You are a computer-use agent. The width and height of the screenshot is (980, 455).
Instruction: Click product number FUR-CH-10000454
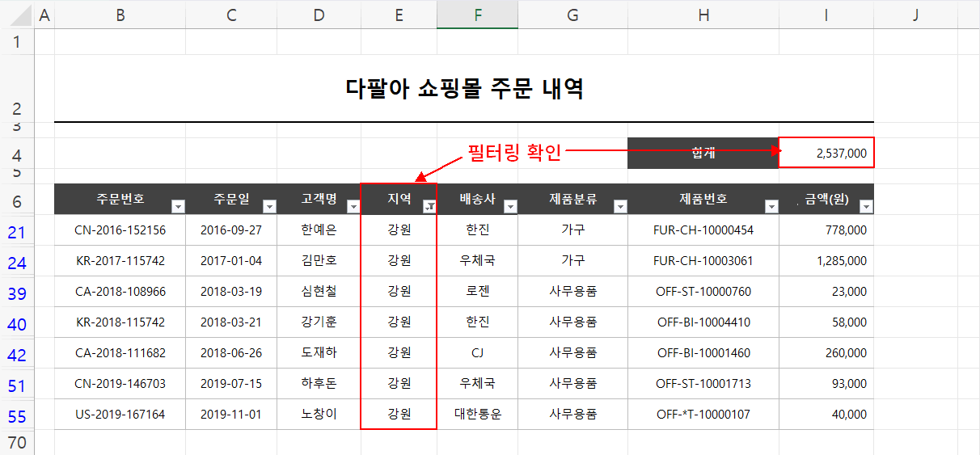[703, 230]
